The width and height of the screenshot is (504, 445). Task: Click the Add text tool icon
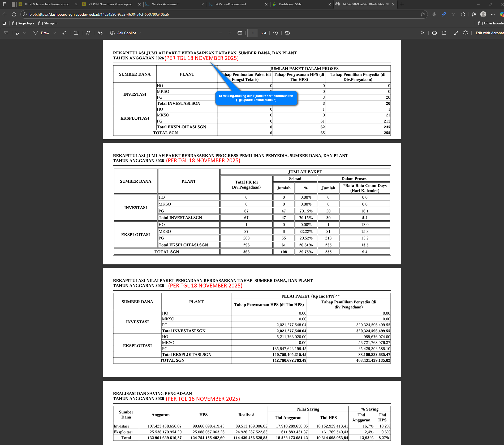(x=76, y=33)
